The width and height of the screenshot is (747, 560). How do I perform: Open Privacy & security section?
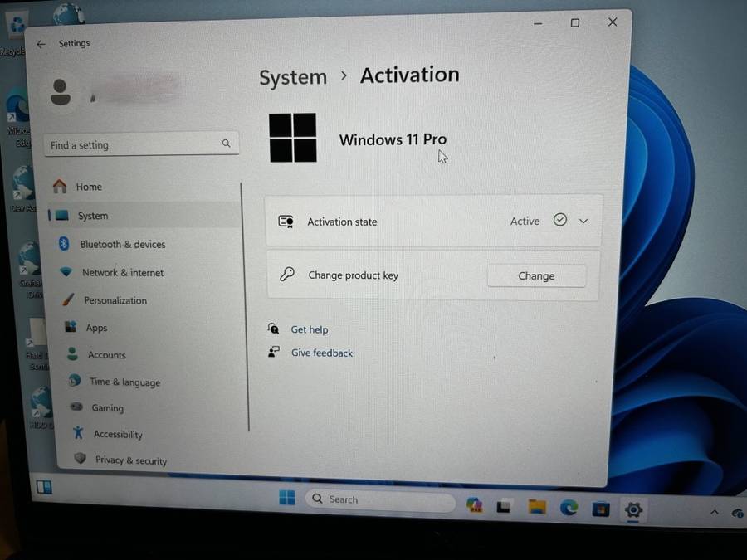[130, 460]
